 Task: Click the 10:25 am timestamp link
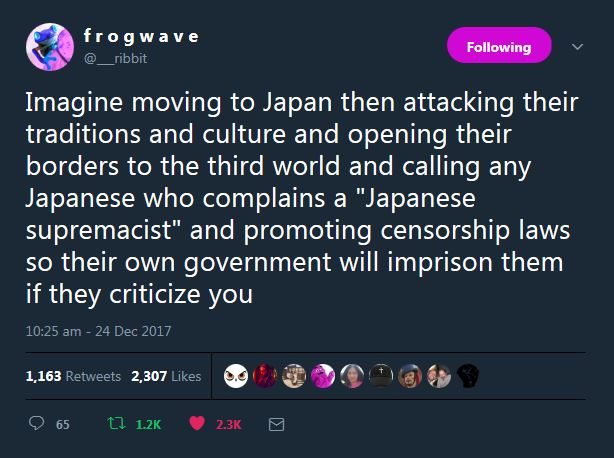[x=98, y=331]
